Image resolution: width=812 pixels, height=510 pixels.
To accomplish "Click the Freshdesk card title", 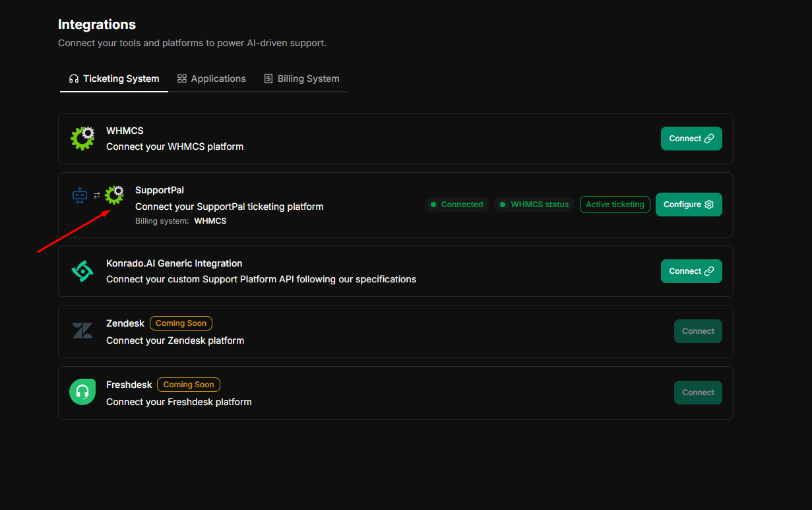I will pos(129,385).
